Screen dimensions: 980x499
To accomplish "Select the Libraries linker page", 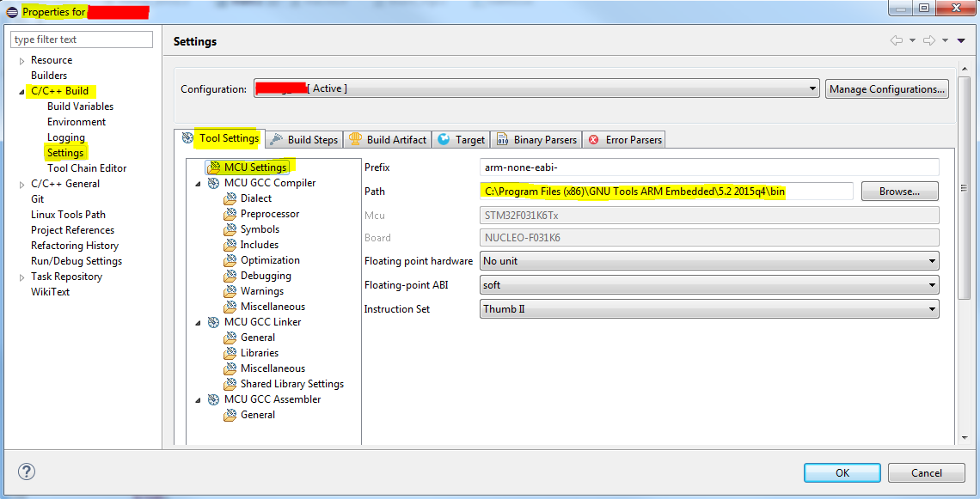I will [259, 353].
